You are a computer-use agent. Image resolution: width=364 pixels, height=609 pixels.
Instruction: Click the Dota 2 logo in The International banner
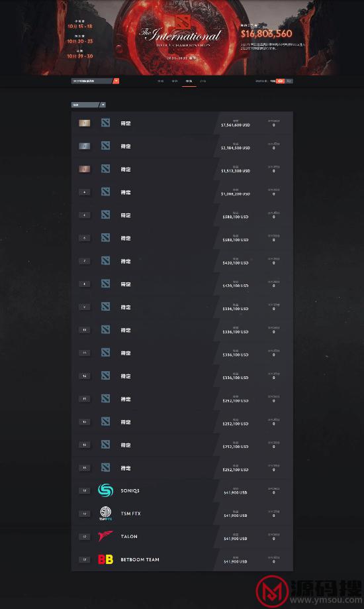pyautogui.click(x=181, y=21)
